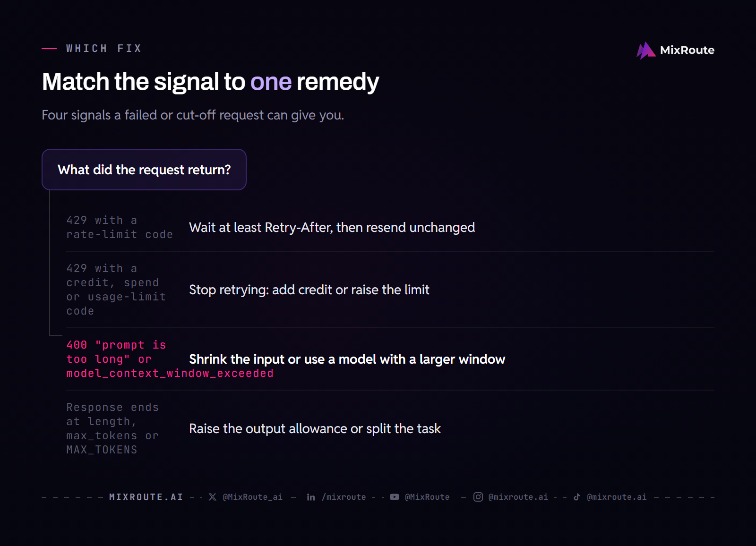Viewport: 756px width, 546px height.
Task: Open the @mixroute.ai Instagram handle
Action: tap(518, 497)
